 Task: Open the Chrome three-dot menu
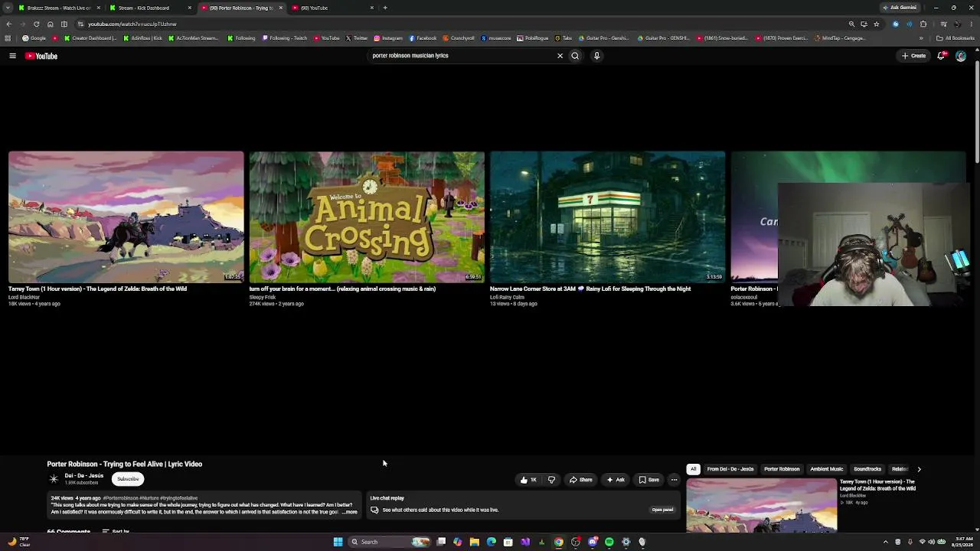pos(971,24)
